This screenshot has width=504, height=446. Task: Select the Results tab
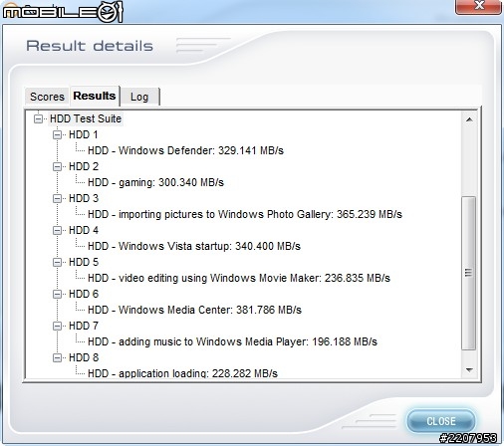click(95, 96)
